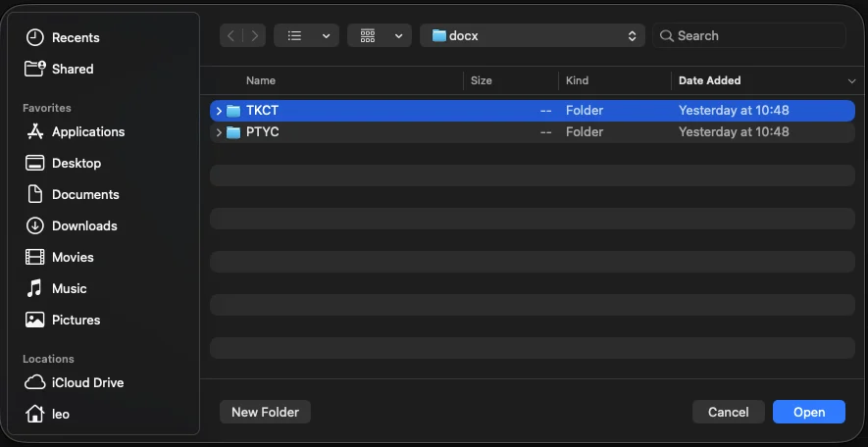The height and width of the screenshot is (447, 868).
Task: Expand the TKCT folder disclosure arrow
Action: click(x=219, y=111)
